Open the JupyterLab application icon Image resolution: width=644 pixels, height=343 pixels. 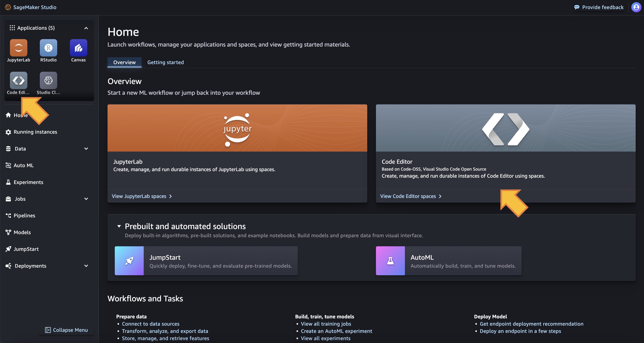point(19,48)
